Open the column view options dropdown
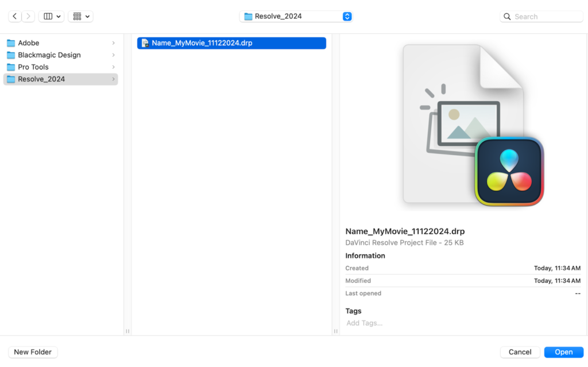The height and width of the screenshot is (367, 588). (x=51, y=17)
